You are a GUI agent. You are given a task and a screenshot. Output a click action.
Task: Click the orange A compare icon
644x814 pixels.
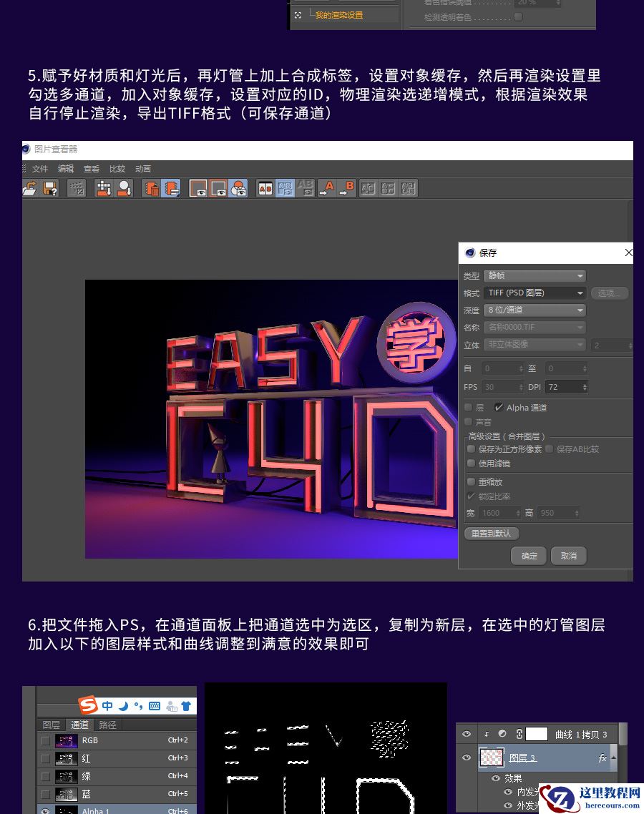(328, 188)
